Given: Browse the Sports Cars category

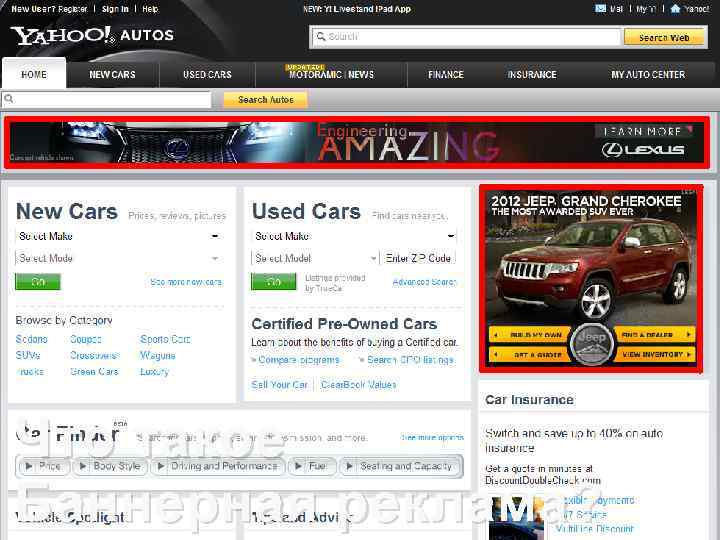Looking at the screenshot, I should point(165,339).
